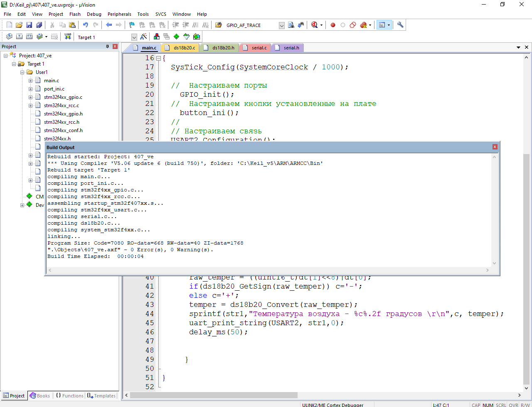The image size is (532, 407).
Task: Open the Find in Files icon
Action: coord(218,25)
